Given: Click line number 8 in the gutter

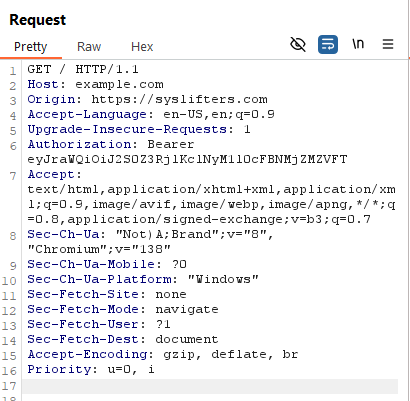Looking at the screenshot, I should point(13,236).
